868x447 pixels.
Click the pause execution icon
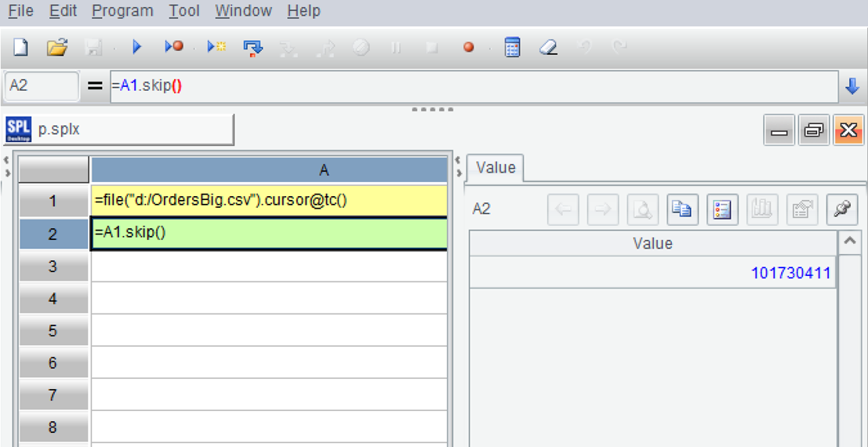point(396,48)
